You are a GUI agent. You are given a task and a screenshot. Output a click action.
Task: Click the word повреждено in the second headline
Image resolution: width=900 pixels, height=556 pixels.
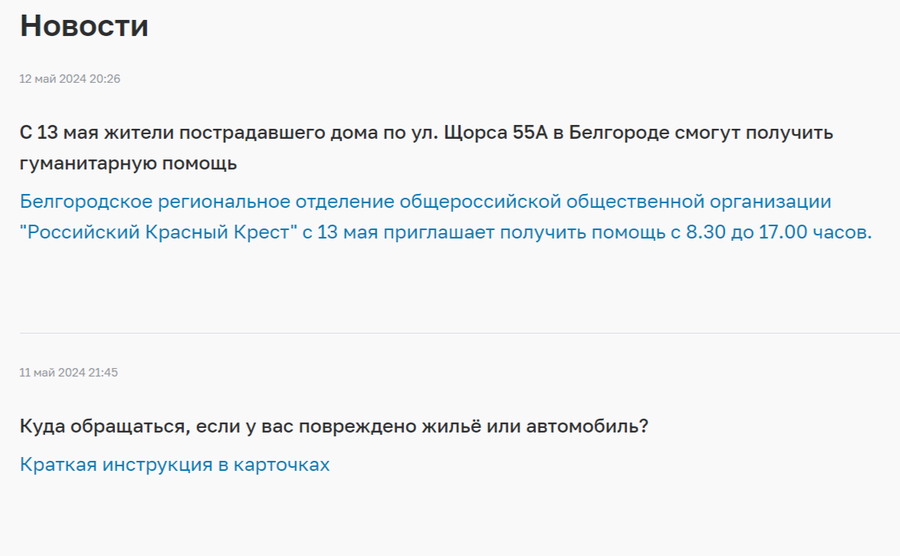[358, 426]
